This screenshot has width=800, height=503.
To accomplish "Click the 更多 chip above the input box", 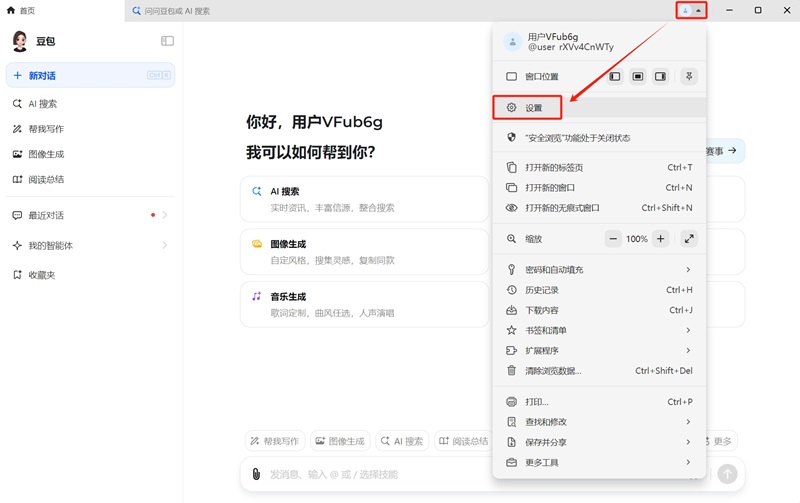I will (721, 441).
